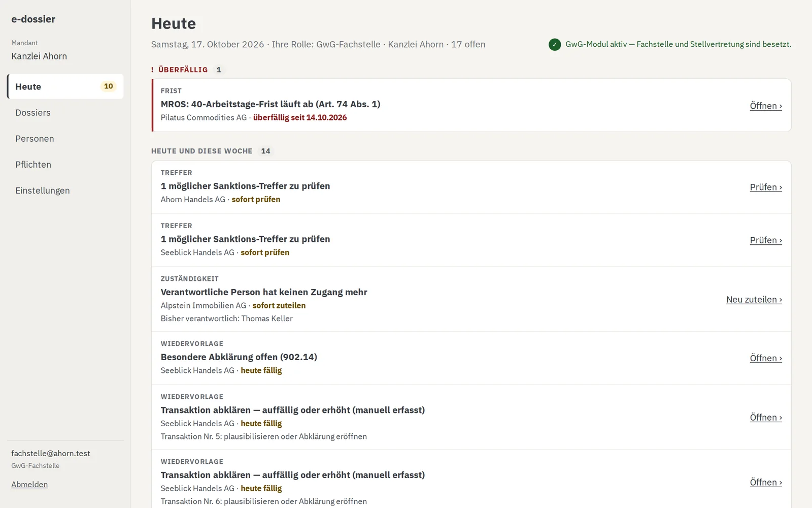Open the overdue MROS Frist item
Screen dimensions: 812x508
(766, 106)
